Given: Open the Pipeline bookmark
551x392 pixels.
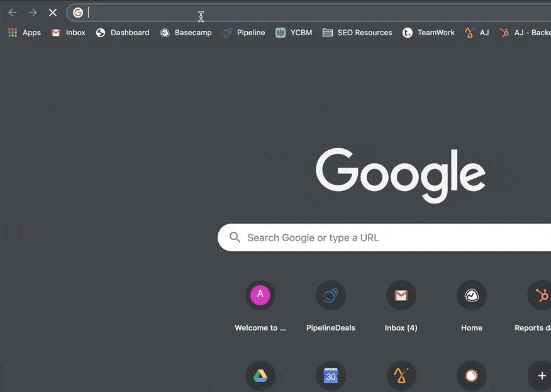Looking at the screenshot, I should tap(243, 33).
